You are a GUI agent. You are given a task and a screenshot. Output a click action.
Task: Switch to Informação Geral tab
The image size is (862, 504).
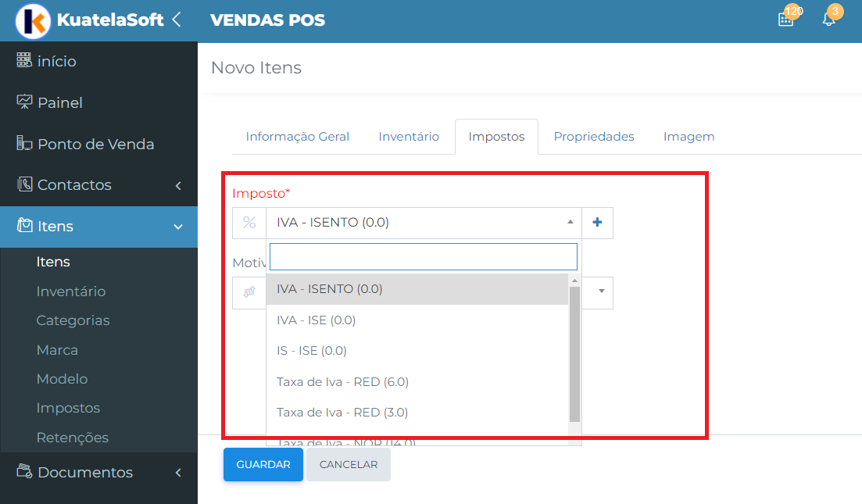[x=298, y=137]
